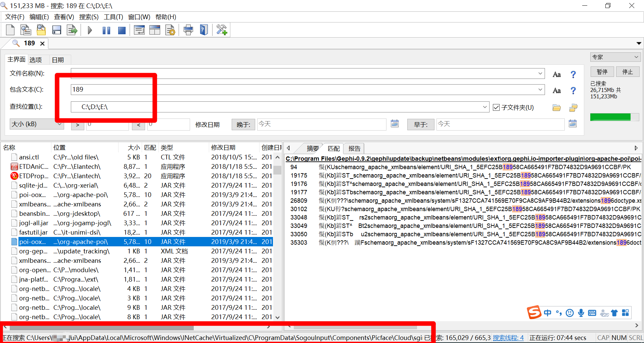Start the search with Play icon
Image resolution: width=644 pixels, height=343 pixels.
pos(90,31)
